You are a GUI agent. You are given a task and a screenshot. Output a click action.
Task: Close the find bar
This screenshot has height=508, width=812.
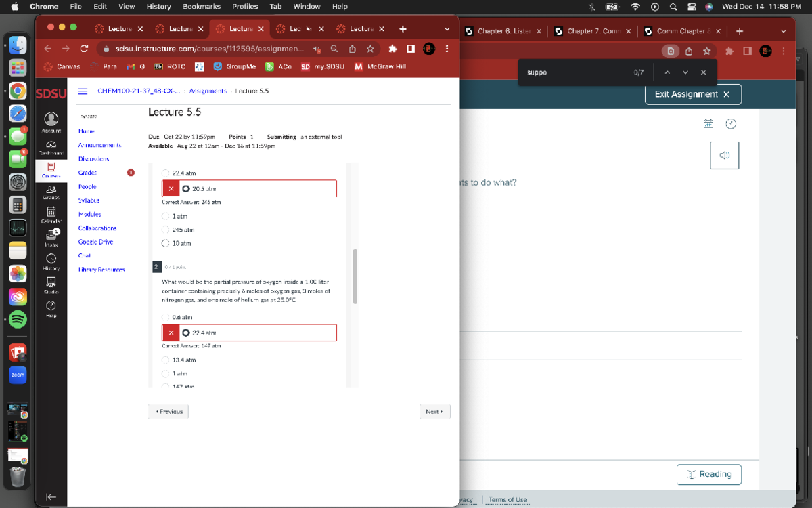point(704,72)
